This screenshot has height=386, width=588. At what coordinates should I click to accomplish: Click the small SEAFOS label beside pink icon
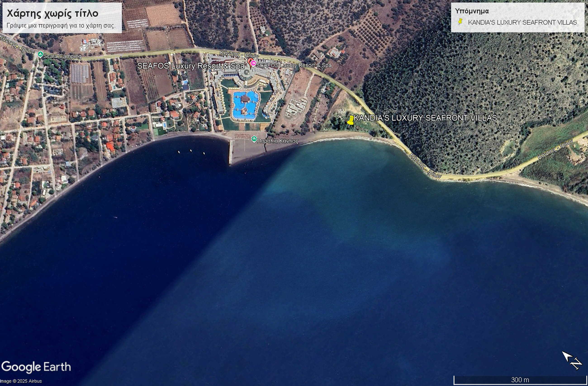pos(294,65)
